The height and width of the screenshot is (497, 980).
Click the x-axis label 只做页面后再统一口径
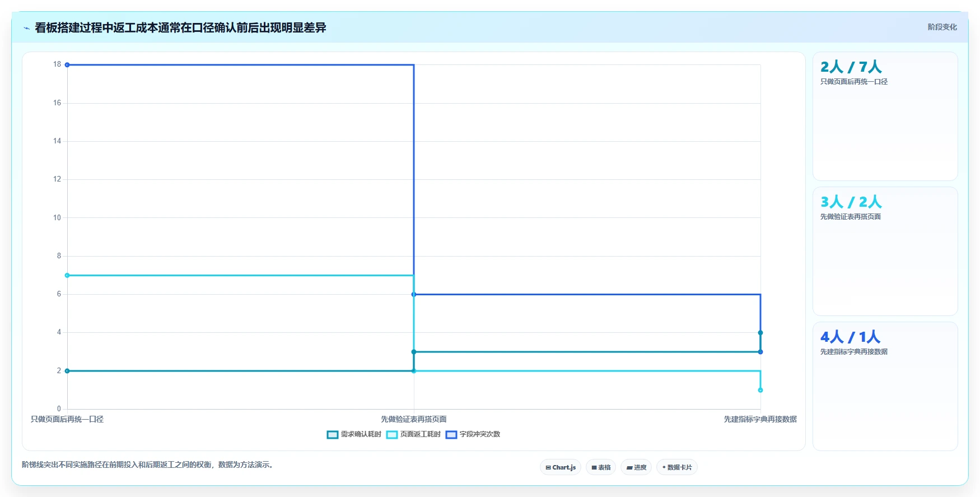[67, 419]
